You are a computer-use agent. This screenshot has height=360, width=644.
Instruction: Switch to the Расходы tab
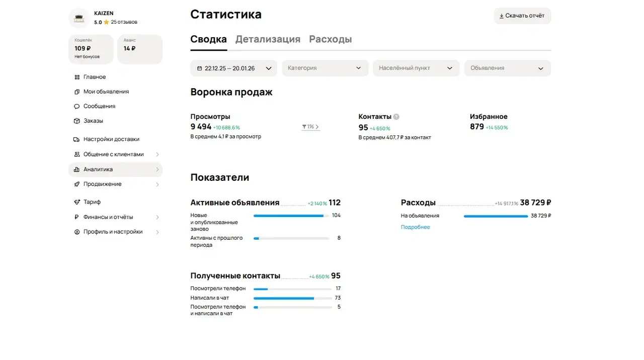[331, 39]
